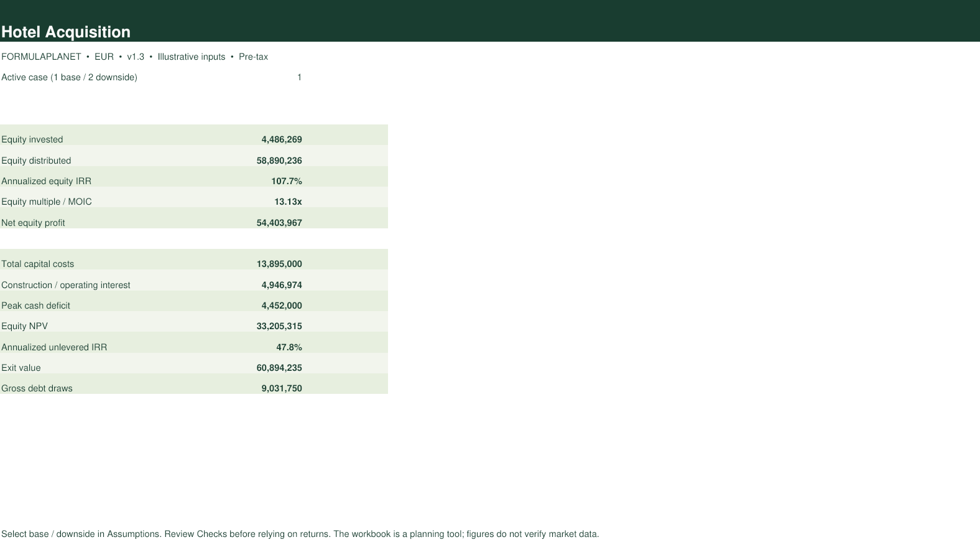Select the Peak cash deficit label
This screenshot has width=980, height=560.
[x=35, y=306]
